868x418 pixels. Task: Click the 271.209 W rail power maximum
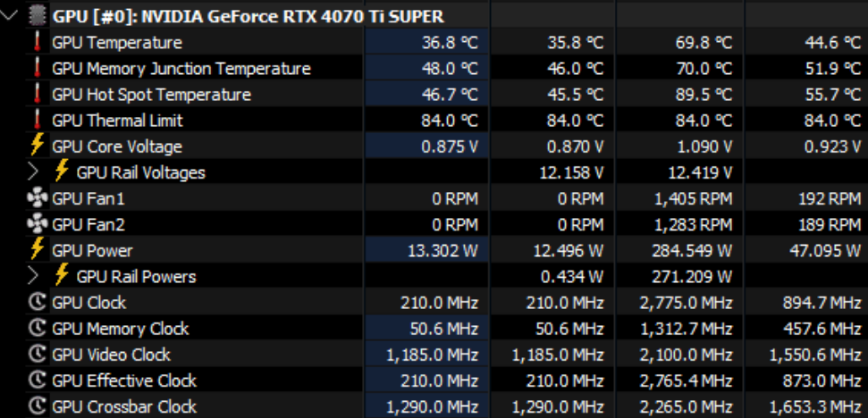(692, 277)
